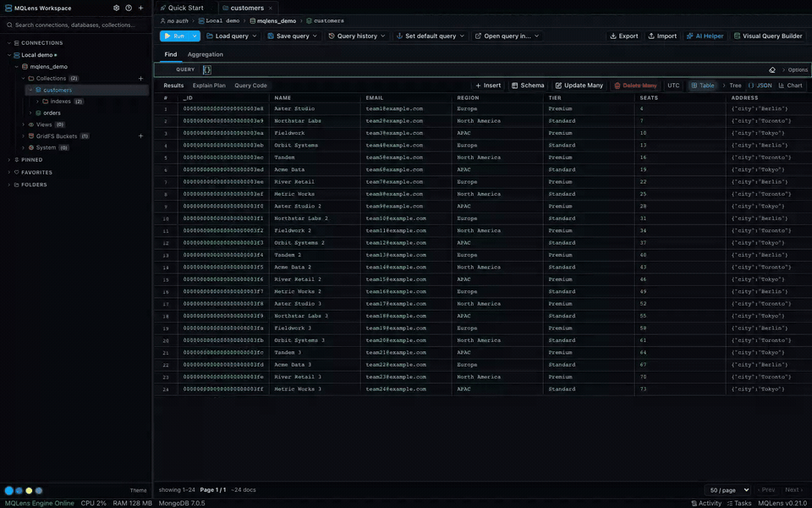Click the orders collection icon in tree
Image resolution: width=812 pixels, height=508 pixels.
coord(38,113)
